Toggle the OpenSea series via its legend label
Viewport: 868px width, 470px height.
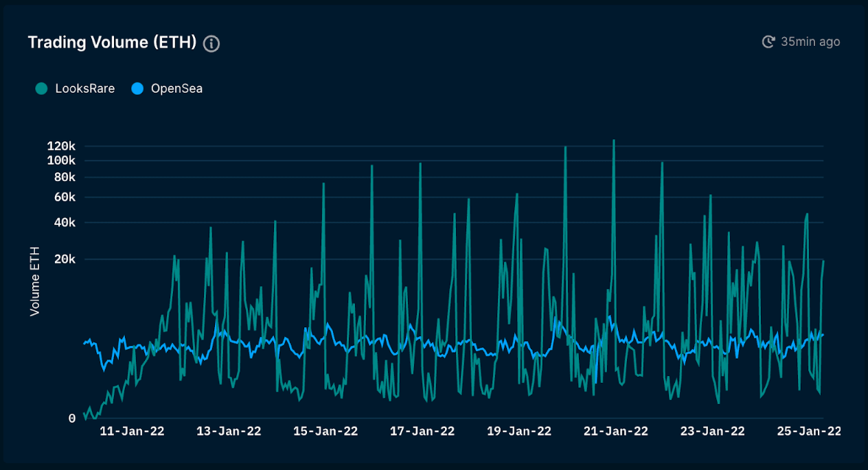point(176,89)
